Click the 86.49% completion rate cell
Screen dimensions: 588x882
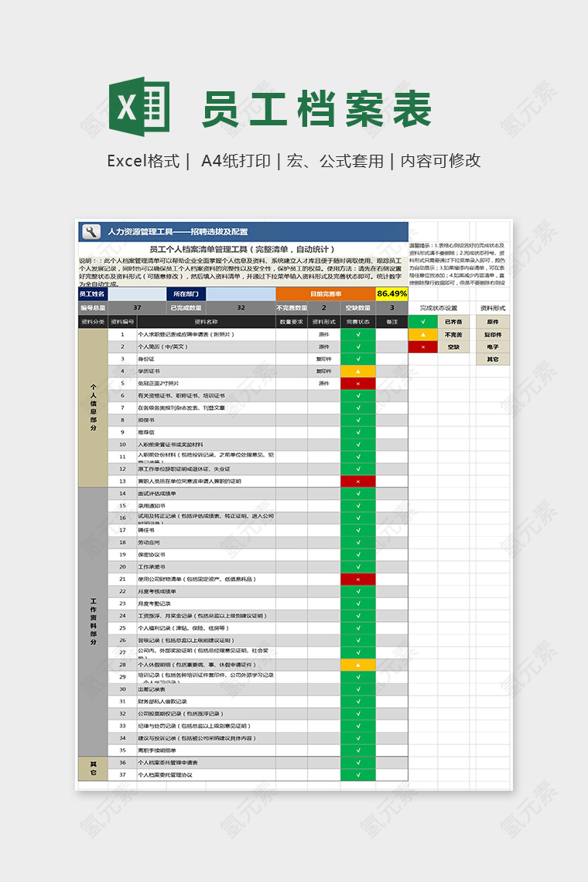(x=391, y=294)
